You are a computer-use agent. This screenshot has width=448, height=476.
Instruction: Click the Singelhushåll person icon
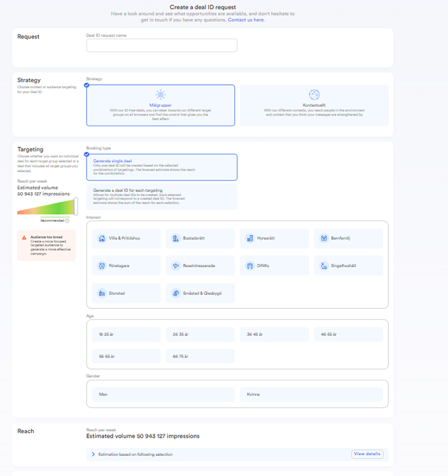click(x=324, y=266)
